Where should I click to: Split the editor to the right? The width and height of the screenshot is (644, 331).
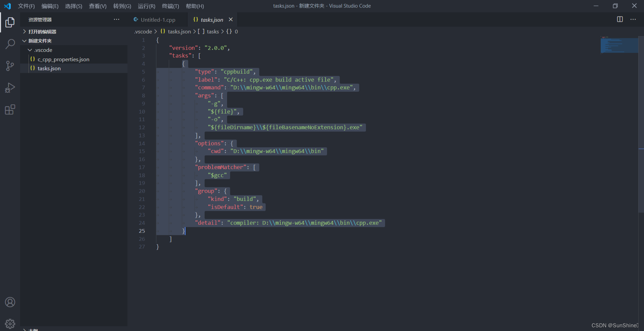620,19
